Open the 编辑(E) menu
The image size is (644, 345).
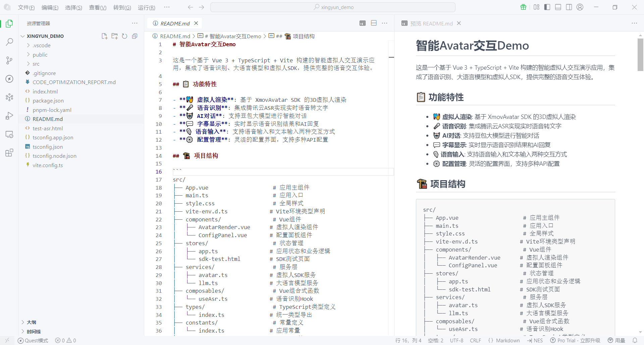point(50,7)
